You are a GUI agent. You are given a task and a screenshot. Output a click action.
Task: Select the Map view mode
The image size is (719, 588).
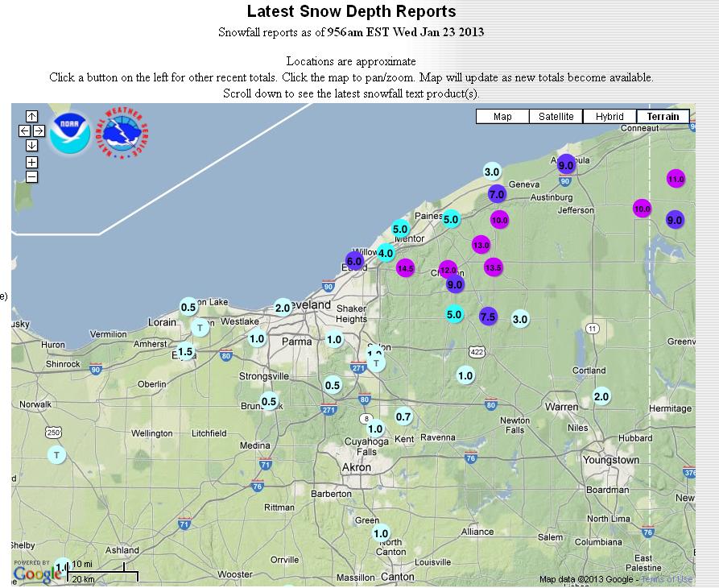(x=502, y=116)
